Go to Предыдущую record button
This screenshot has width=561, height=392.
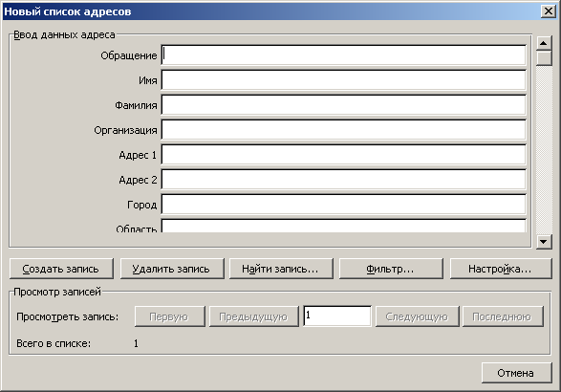click(253, 316)
